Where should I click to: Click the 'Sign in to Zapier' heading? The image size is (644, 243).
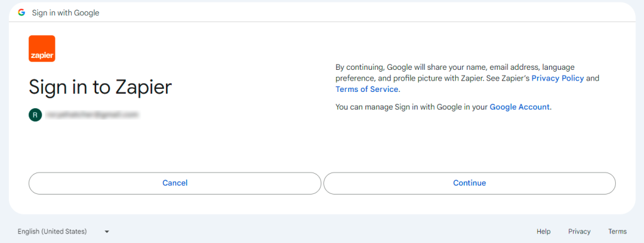[x=100, y=87]
